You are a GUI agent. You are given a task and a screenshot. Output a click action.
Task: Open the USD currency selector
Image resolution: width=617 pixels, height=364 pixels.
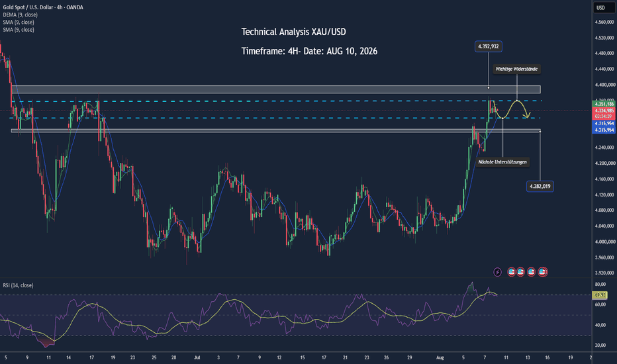click(601, 7)
